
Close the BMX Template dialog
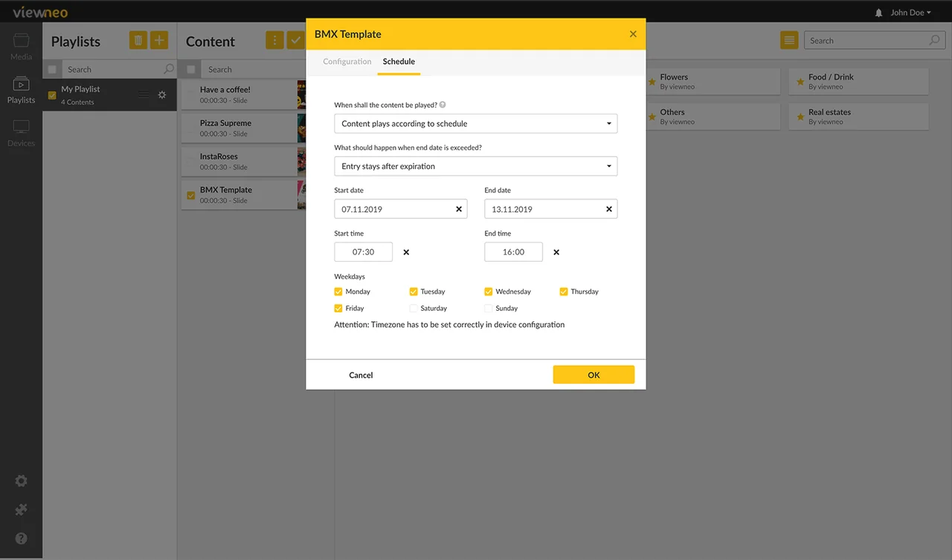tap(633, 34)
